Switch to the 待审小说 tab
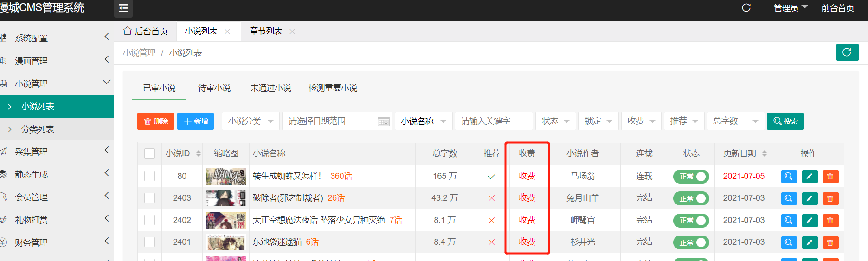The height and width of the screenshot is (261, 868). [214, 88]
